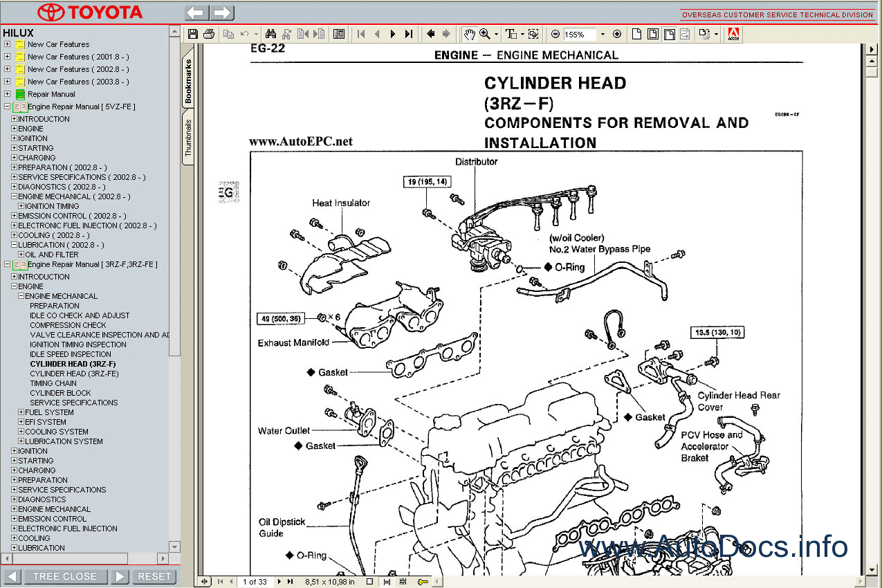
Task: Select CYLINDER HEAD (3RZ-FE) in the tree
Action: [74, 374]
